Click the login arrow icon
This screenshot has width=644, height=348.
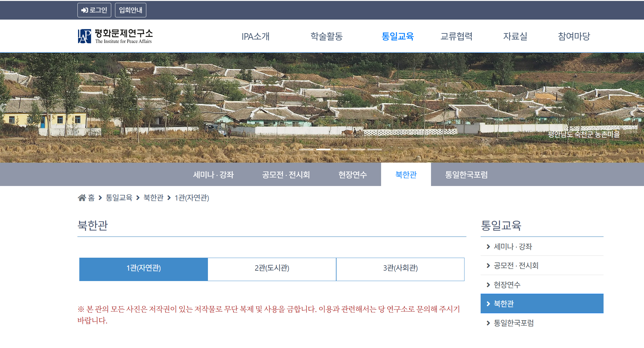click(x=84, y=10)
